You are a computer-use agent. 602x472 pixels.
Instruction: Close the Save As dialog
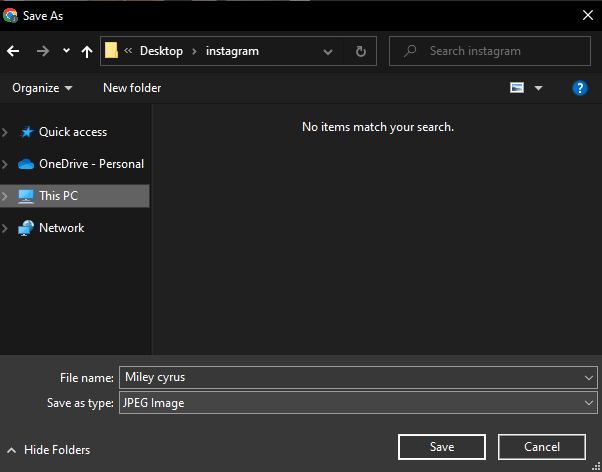588,15
